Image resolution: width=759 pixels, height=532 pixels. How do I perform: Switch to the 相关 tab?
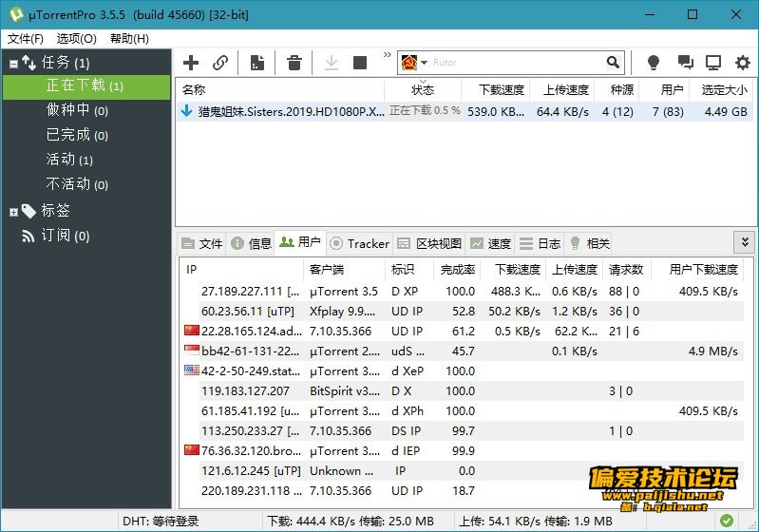pyautogui.click(x=589, y=243)
